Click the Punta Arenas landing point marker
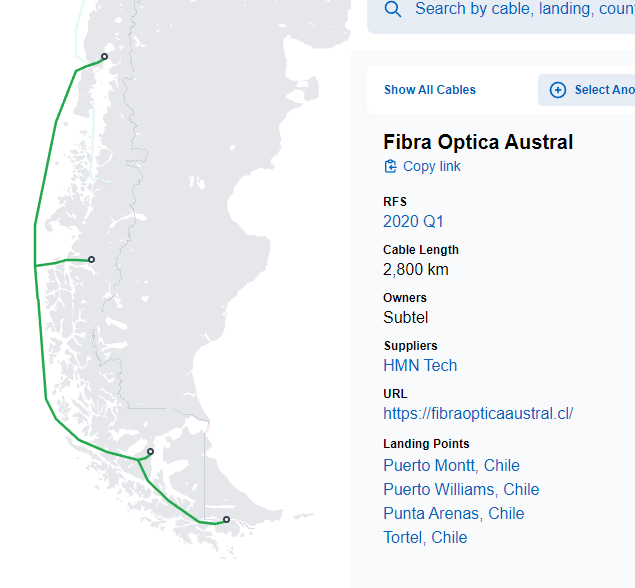 click(x=150, y=452)
